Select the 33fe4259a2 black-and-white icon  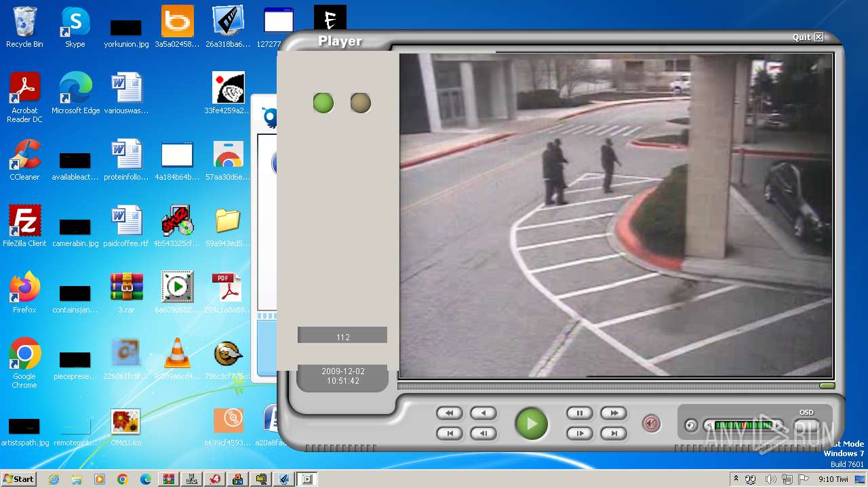228,94
